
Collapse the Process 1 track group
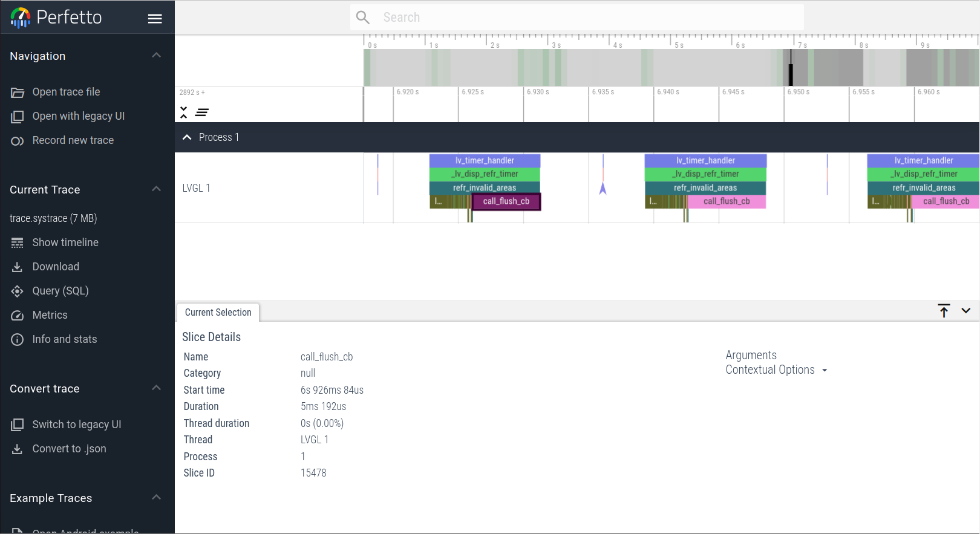pos(187,137)
